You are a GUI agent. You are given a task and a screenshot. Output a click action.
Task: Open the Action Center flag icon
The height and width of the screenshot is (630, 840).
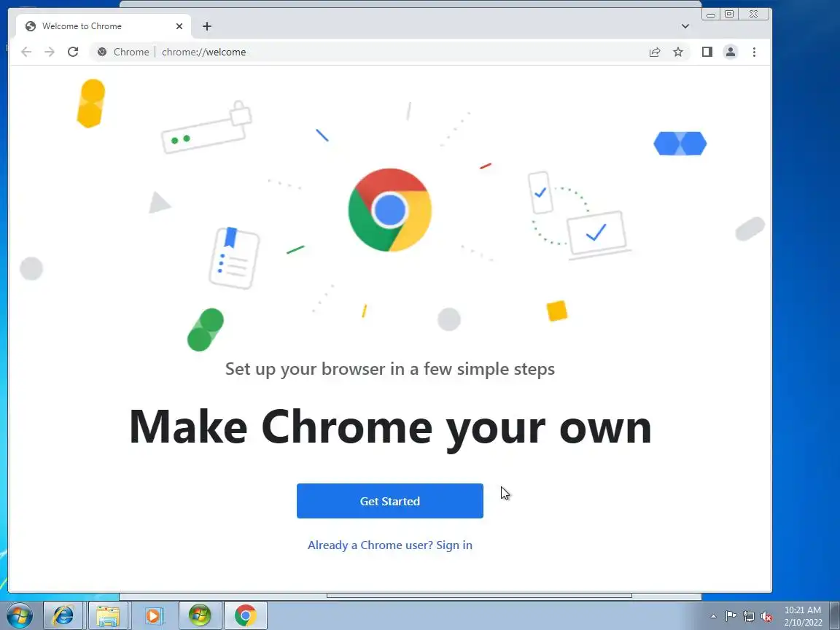pos(731,616)
